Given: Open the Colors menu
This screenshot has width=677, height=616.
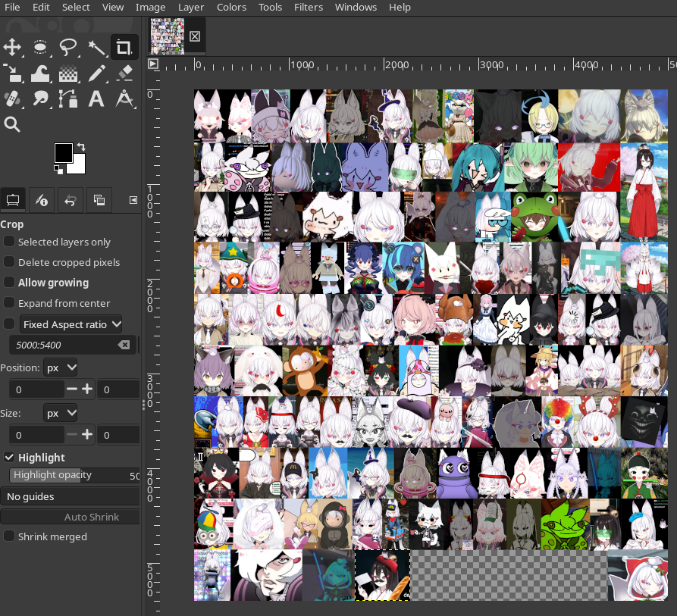Looking at the screenshot, I should click(231, 8).
